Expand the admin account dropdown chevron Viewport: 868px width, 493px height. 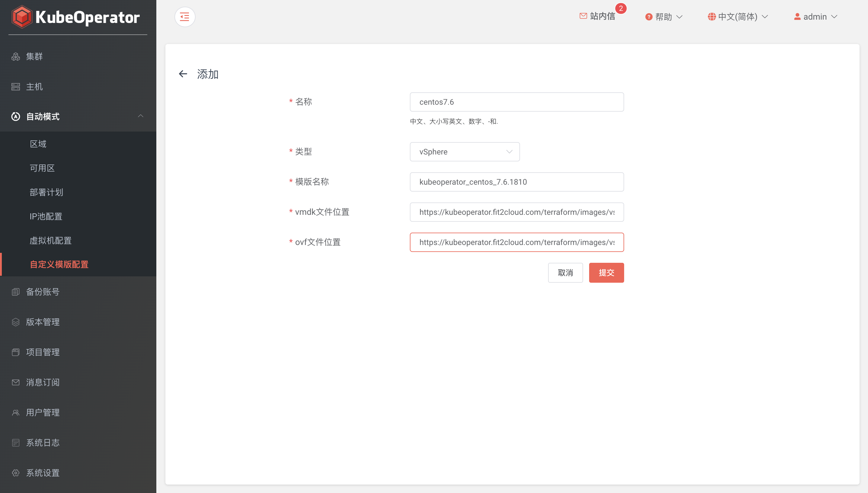pos(834,17)
